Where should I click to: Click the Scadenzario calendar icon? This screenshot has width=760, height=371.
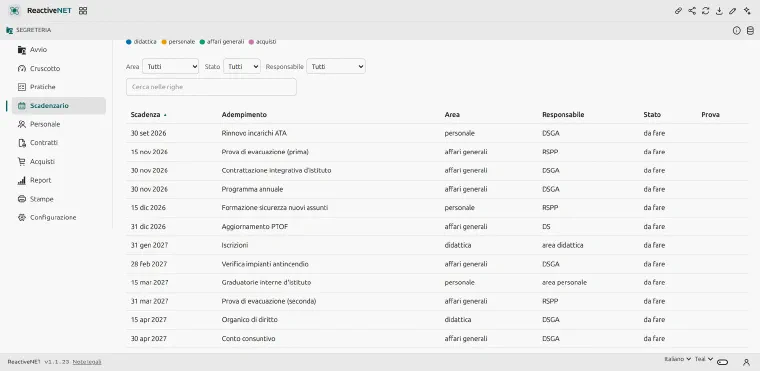click(21, 106)
